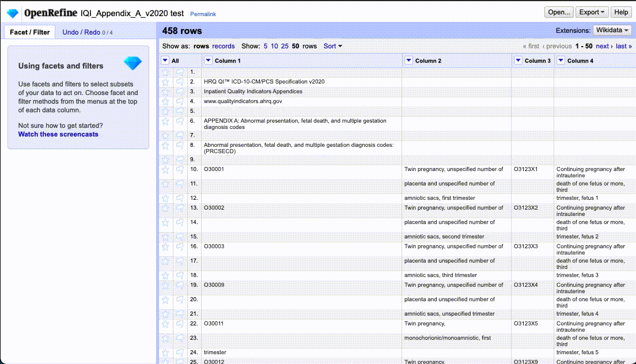Flag row 13 with code O30002
636x364 pixels.
click(180, 208)
